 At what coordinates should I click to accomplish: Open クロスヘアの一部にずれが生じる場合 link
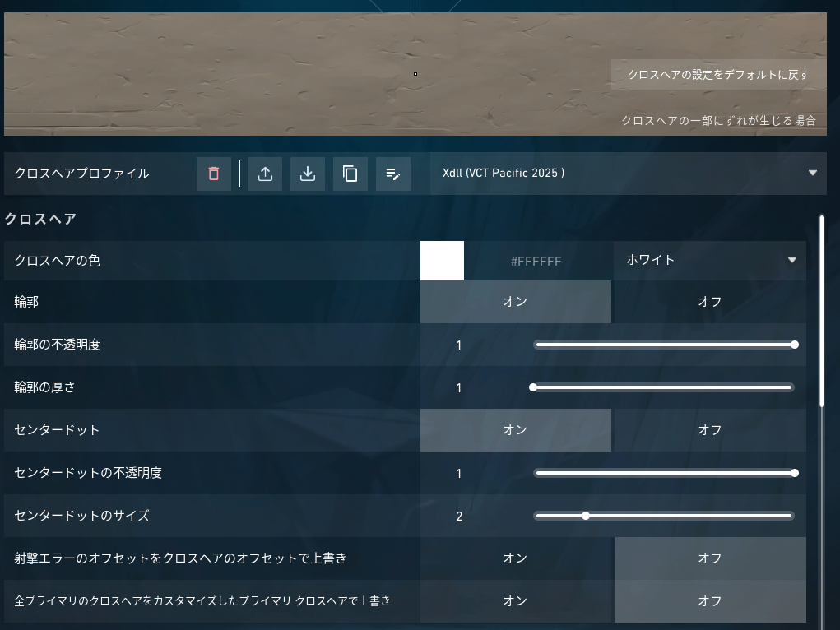(718, 121)
